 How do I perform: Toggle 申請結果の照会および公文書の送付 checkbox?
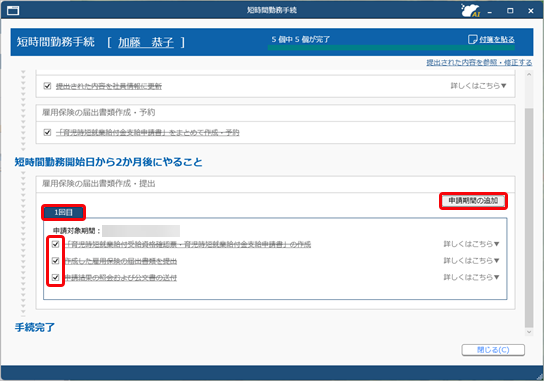pos(56,277)
